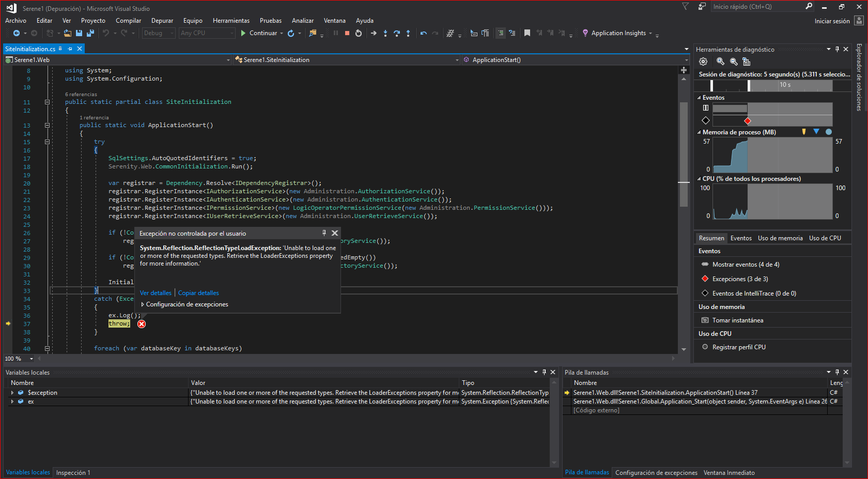
Task: Collapse the Eventos section in diagnostics
Action: (699, 98)
